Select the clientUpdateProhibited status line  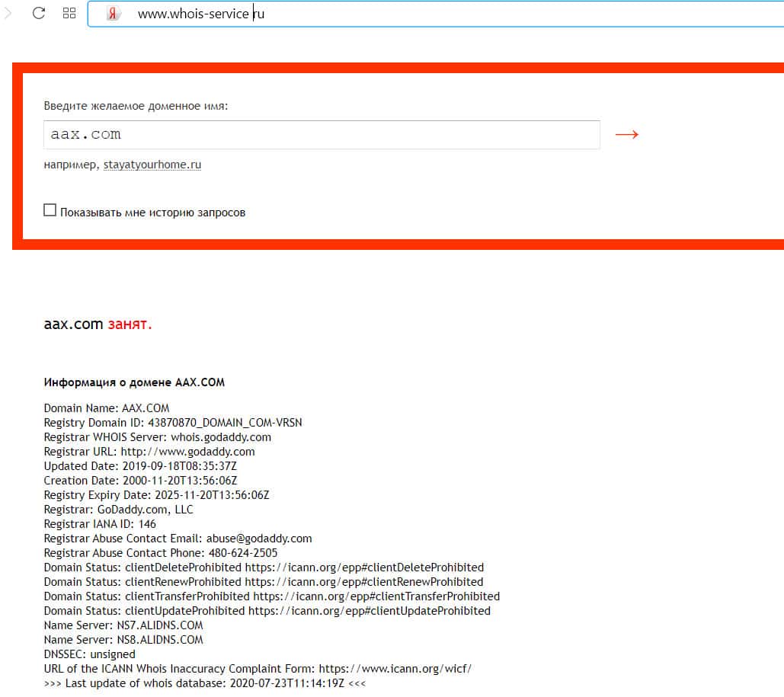[x=267, y=611]
